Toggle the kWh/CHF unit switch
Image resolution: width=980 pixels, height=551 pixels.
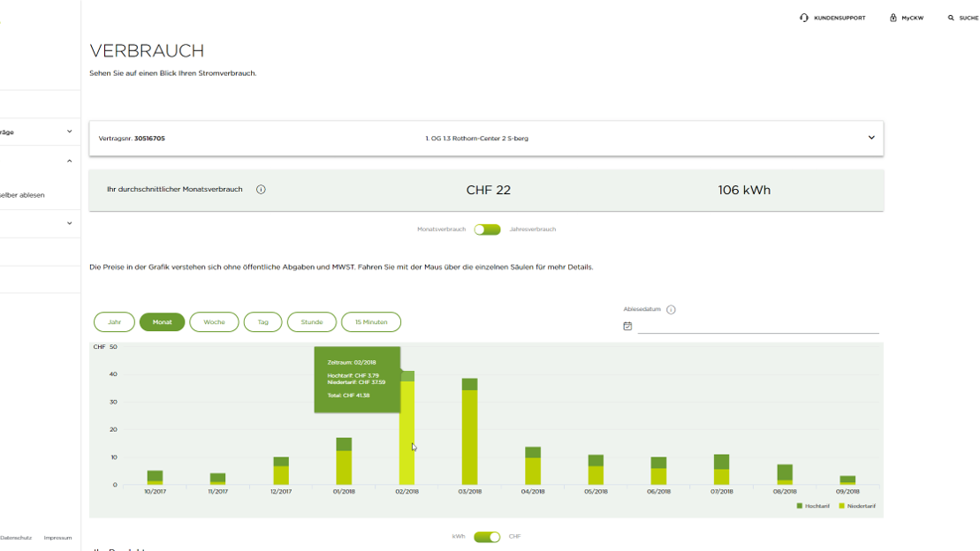point(487,537)
